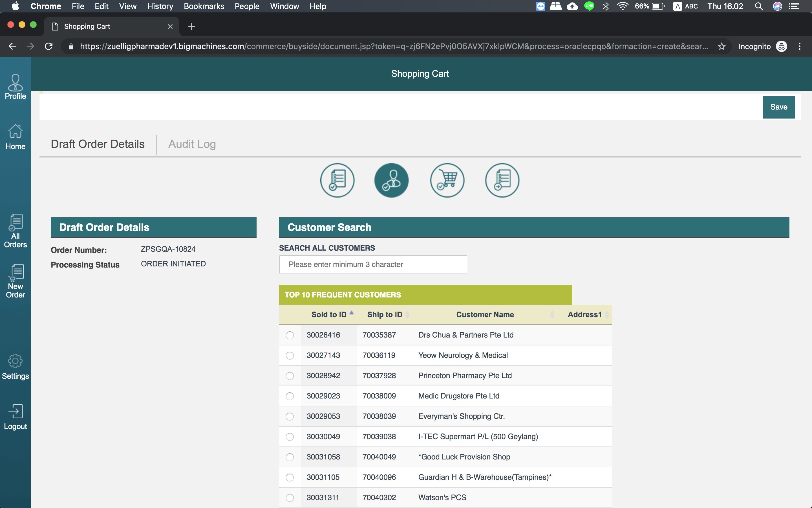Open the Help menu
Viewport: 812px width, 508px height.
[x=318, y=6]
